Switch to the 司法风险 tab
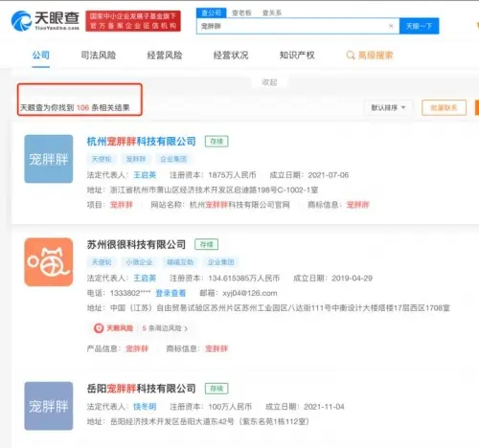This screenshot has height=448, width=479. [x=99, y=56]
